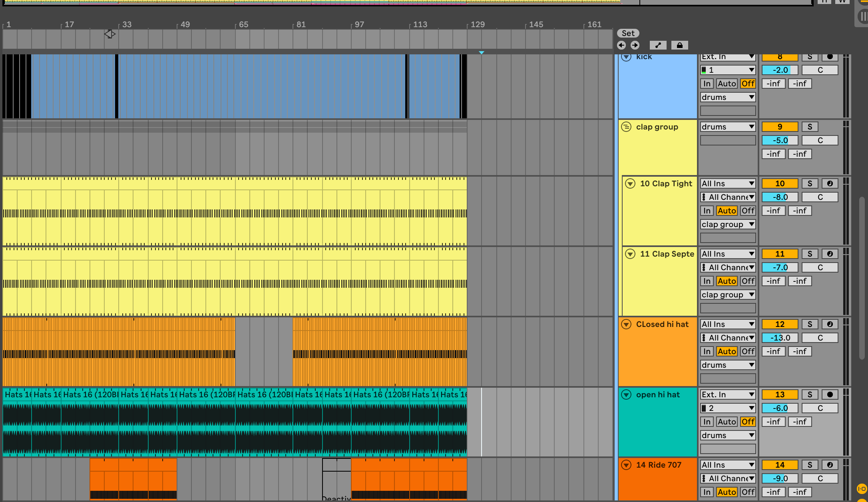Toggle the lock envelopes padlock icon
This screenshot has height=502, width=868.
coord(680,45)
